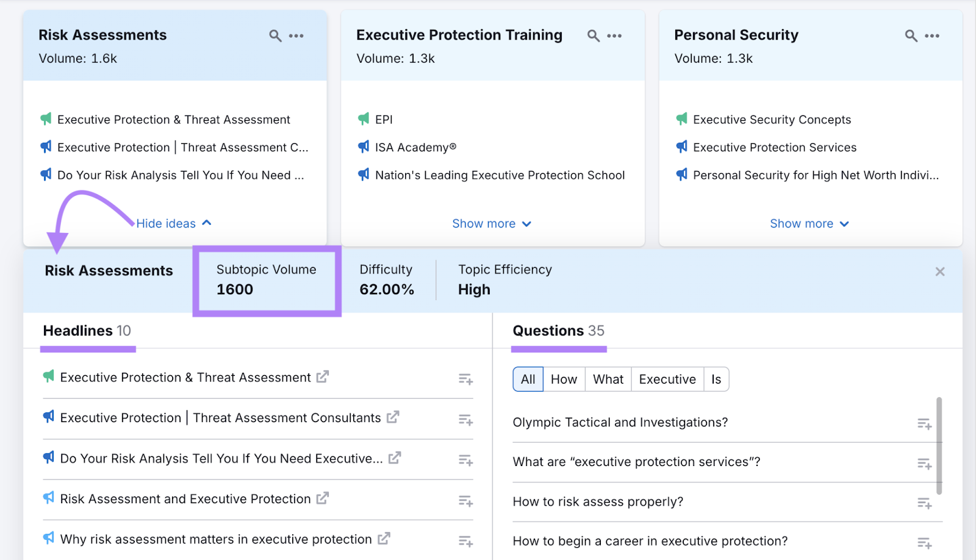Select the Executive questions filter tab

[x=667, y=379]
